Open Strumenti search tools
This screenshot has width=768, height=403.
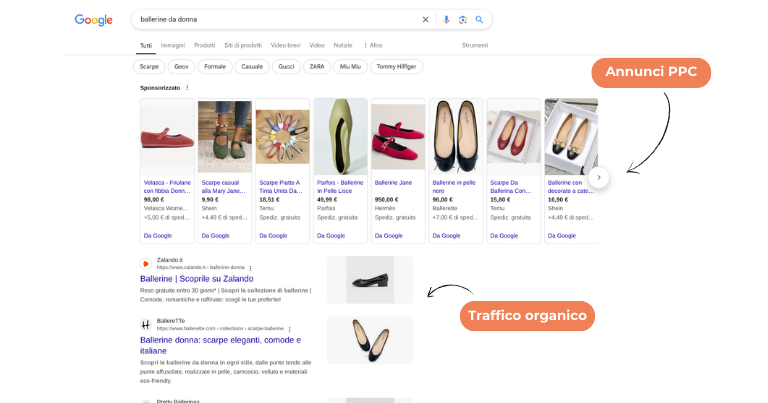coord(475,45)
